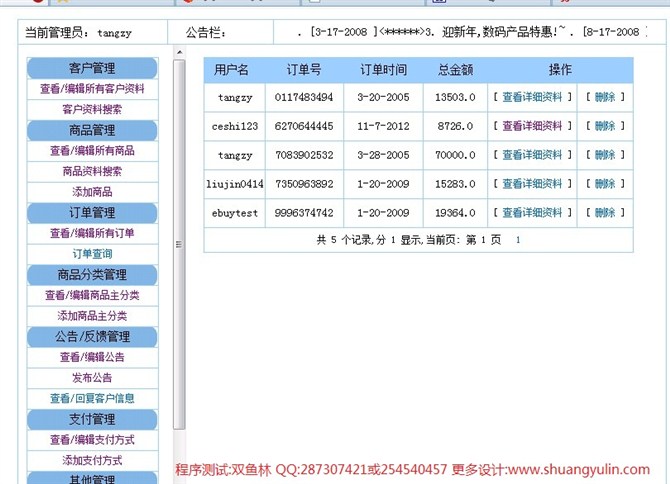Click 用户名 column header
This screenshot has width=670, height=484.
click(231, 70)
